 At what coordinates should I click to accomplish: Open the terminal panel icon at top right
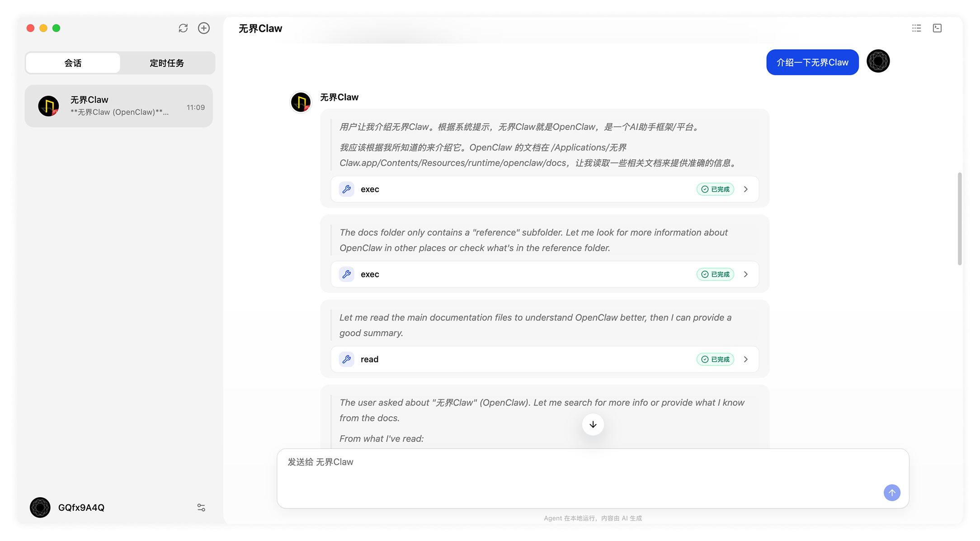[x=937, y=28]
